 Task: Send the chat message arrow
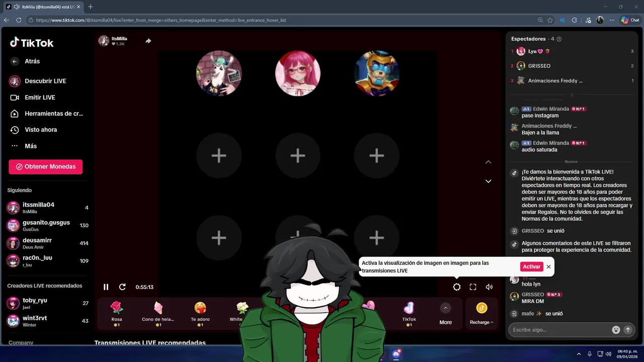click(628, 330)
